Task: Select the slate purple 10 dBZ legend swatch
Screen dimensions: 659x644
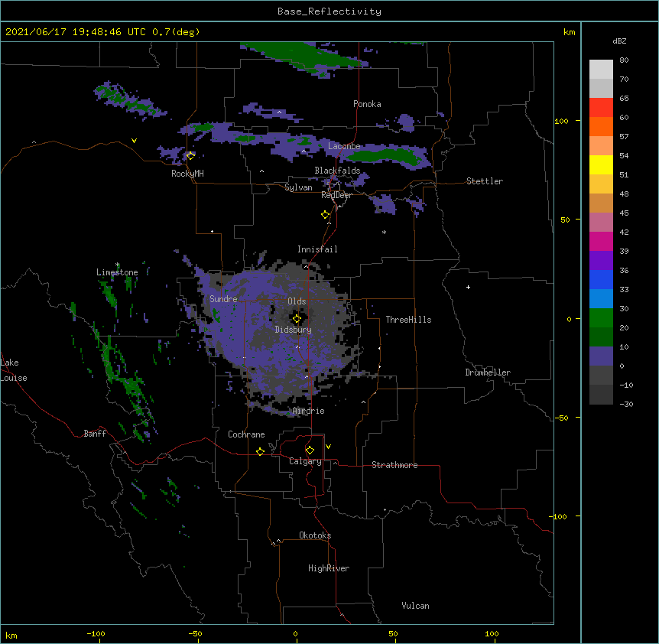Action: [x=601, y=356]
